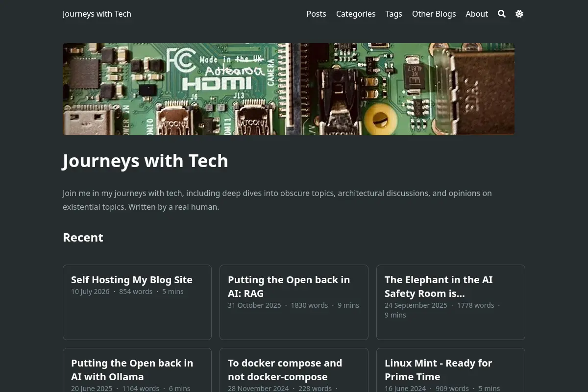Open The Elephant in the AI Safety Room post

coord(439,287)
